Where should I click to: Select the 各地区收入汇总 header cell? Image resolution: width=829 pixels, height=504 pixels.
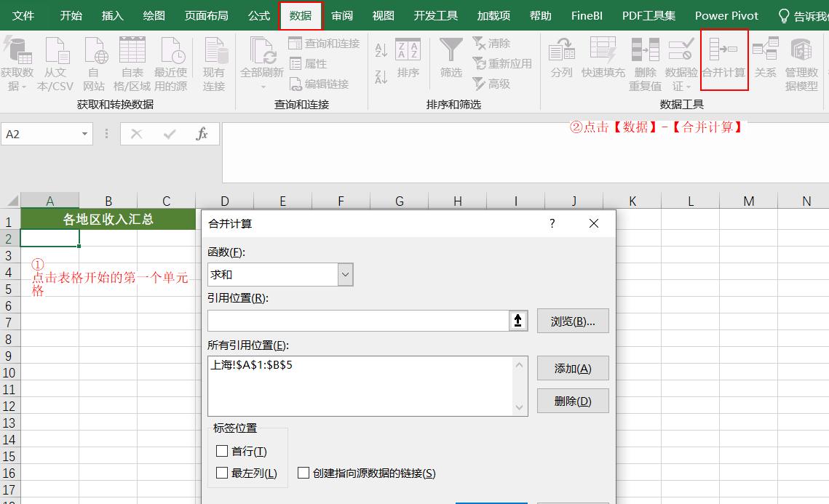[108, 219]
